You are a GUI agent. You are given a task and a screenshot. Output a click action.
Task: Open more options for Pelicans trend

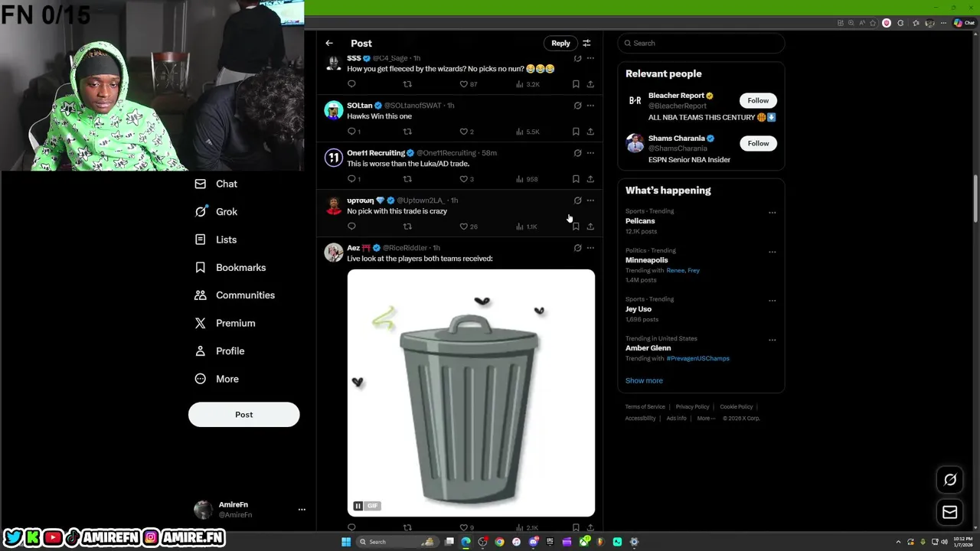pos(772,213)
